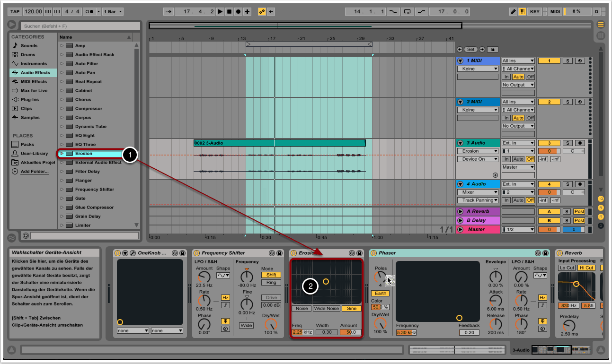Screen dimensions: 612x364
Task: Show the In/Out section with I-O button
Action: [x=601, y=199]
